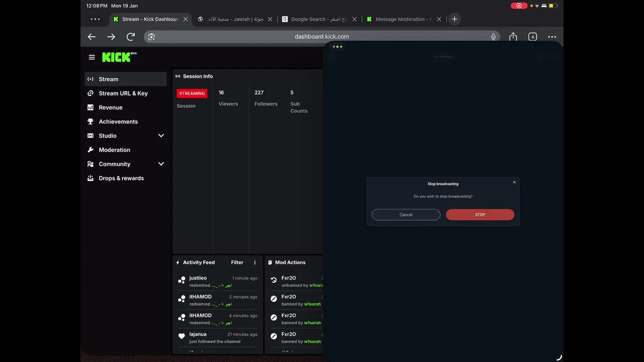Viewport: 644px width, 362px height.
Task: Tap the microphone icon in address bar
Action: 494,36
